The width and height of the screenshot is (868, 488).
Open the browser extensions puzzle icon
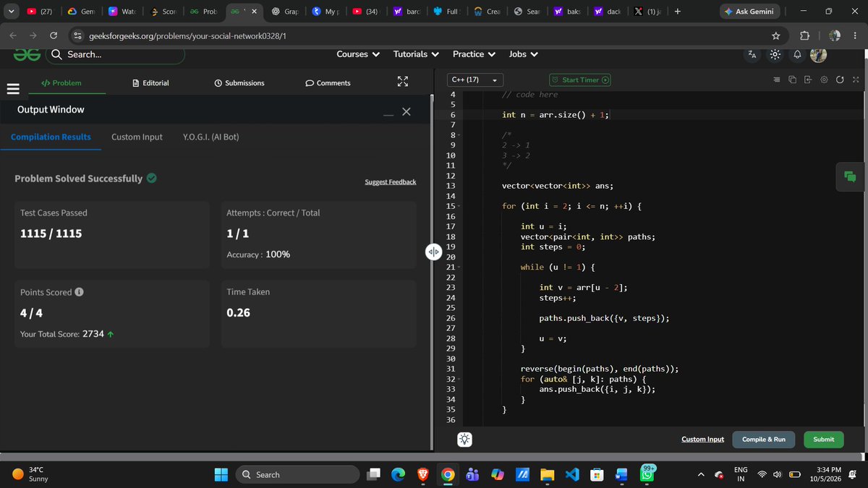[805, 35]
